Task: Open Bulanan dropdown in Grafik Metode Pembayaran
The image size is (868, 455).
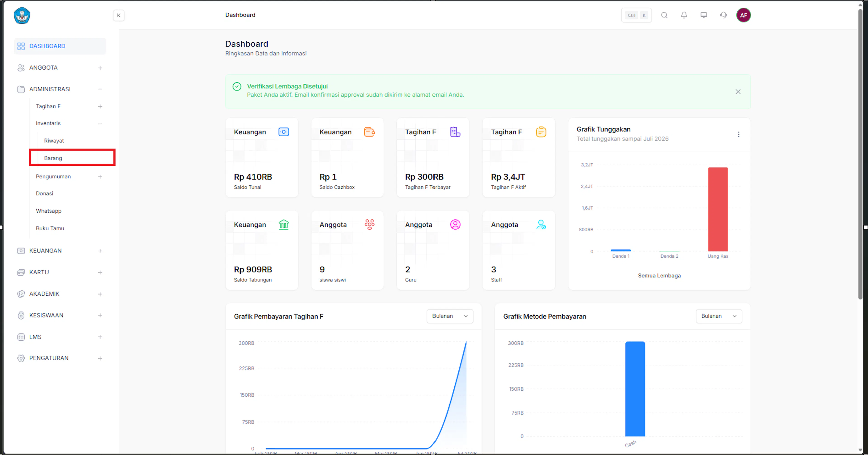Action: 719,316
